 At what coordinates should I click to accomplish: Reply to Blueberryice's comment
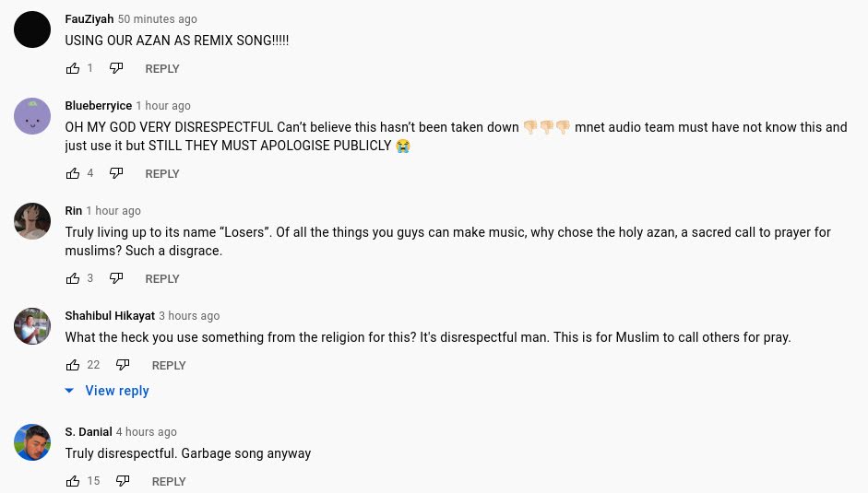tap(162, 174)
